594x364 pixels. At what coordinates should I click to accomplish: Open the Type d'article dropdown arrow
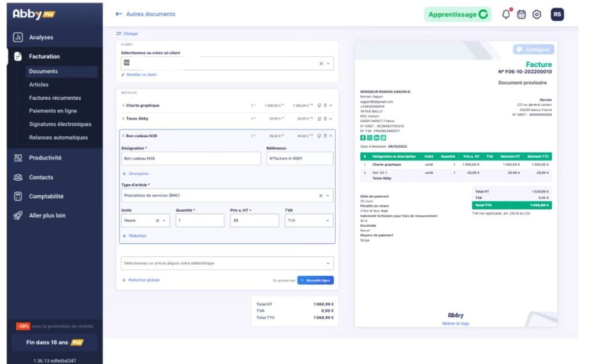(328, 196)
